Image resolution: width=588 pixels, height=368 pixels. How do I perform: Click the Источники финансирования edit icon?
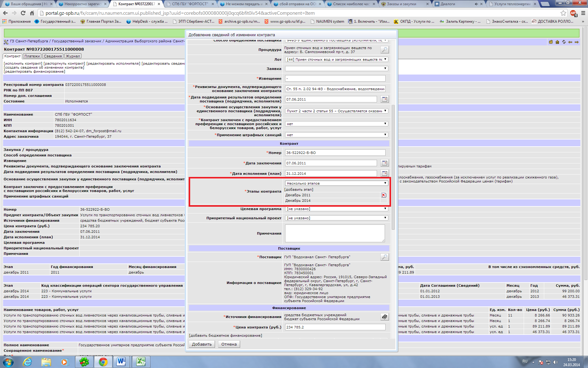coord(384,317)
